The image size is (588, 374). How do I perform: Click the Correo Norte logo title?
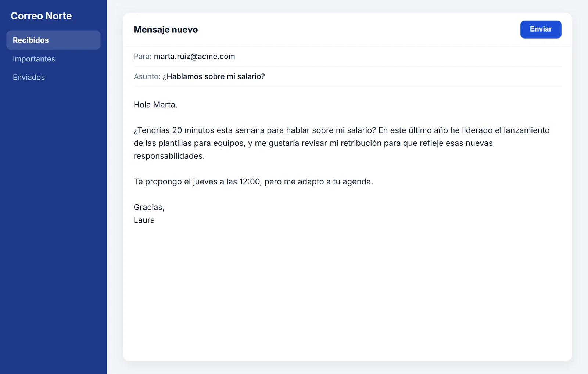(x=41, y=16)
